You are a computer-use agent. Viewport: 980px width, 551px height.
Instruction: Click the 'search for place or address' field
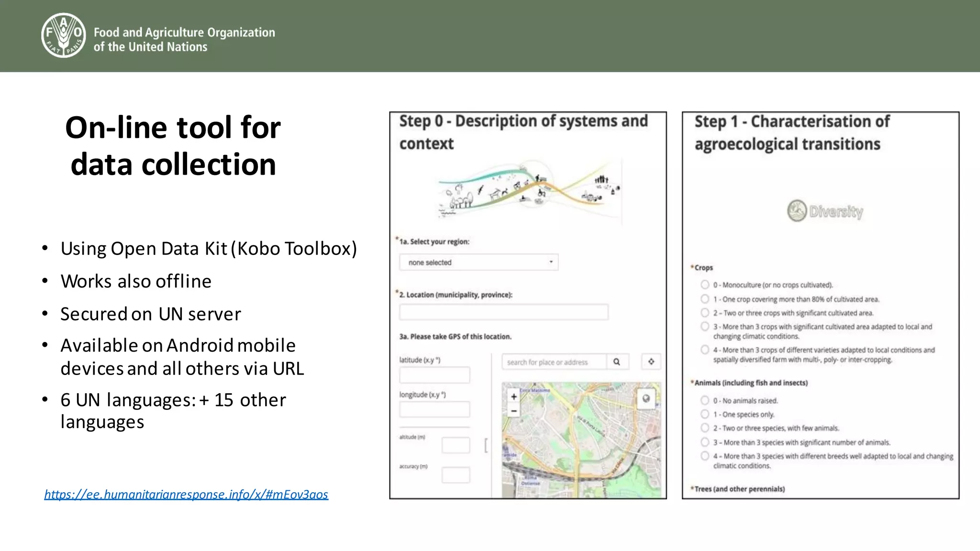[x=554, y=362]
